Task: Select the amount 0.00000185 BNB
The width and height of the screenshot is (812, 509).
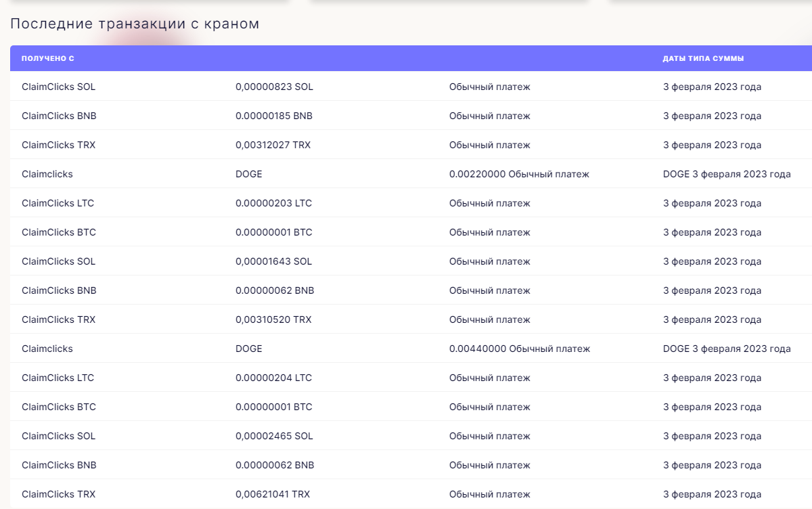Action: [x=274, y=116]
